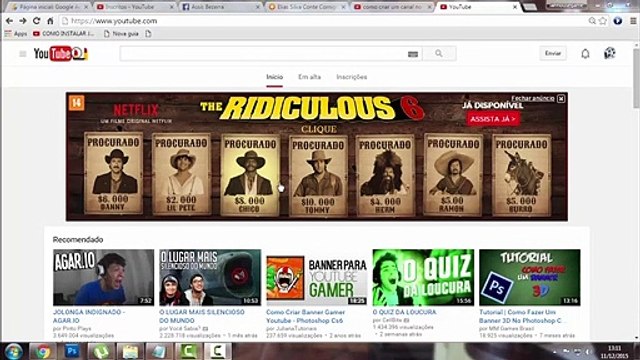Click the magnifier search button
The width and height of the screenshot is (640, 360).
pyautogui.click(x=439, y=53)
